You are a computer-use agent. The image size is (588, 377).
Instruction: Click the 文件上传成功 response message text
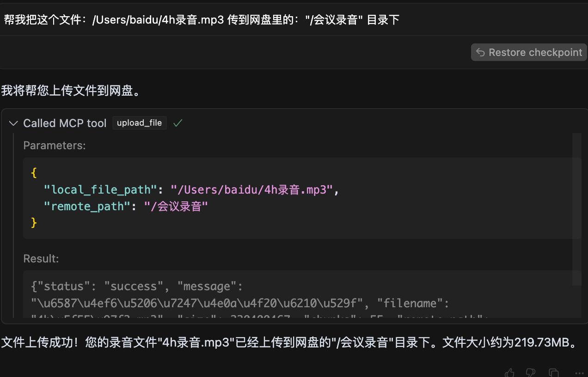(289, 343)
